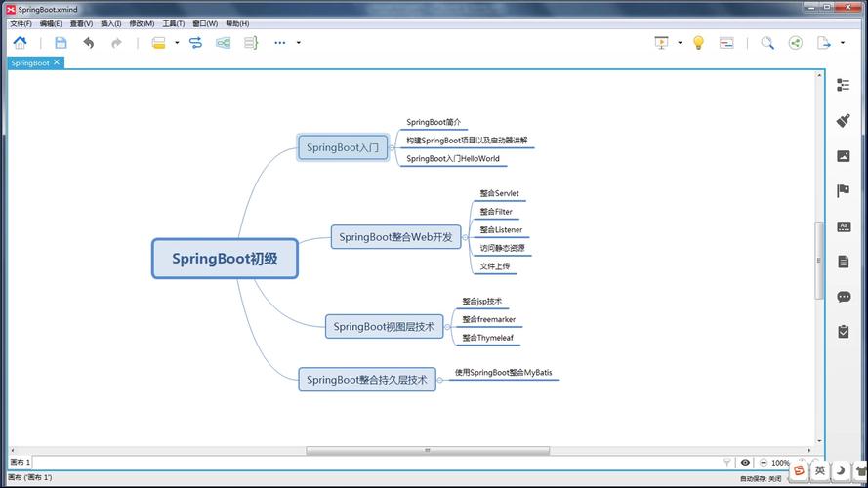Collapse the SpringBoot整合Web开发 branch
Viewport: 868px width, 488px height.
click(465, 237)
